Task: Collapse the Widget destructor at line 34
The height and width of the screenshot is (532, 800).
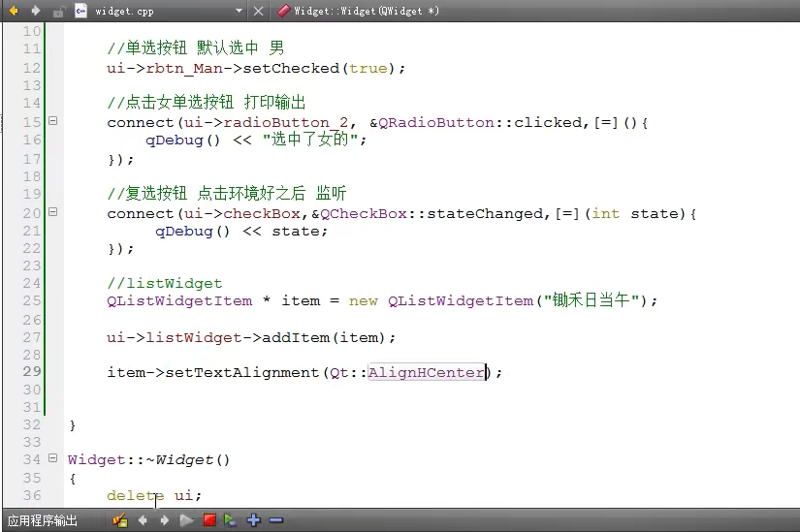Action: coord(52,458)
